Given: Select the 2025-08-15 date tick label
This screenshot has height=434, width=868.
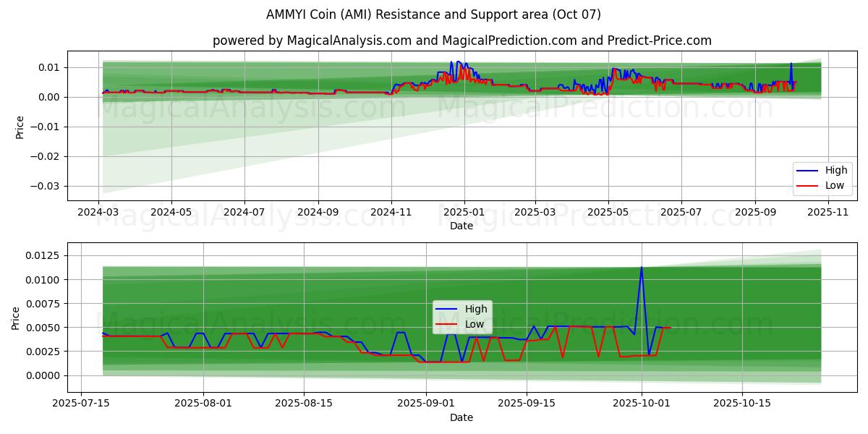Looking at the screenshot, I should (x=304, y=404).
